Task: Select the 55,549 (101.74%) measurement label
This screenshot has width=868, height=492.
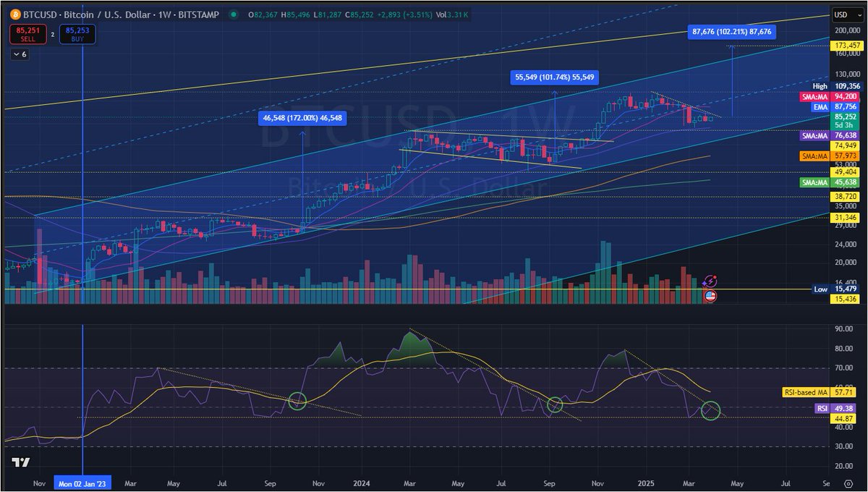Action: pos(556,77)
